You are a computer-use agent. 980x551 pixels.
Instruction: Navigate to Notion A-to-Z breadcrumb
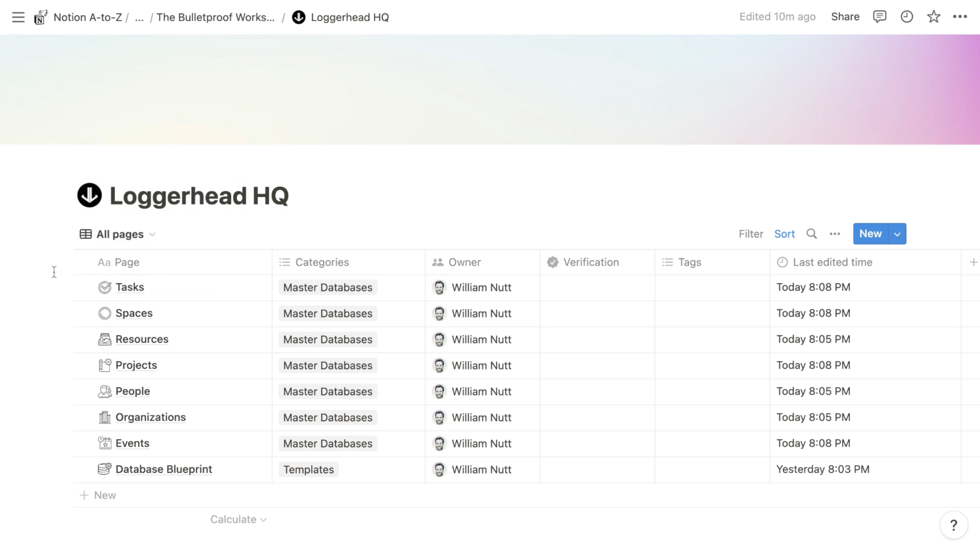pyautogui.click(x=87, y=17)
